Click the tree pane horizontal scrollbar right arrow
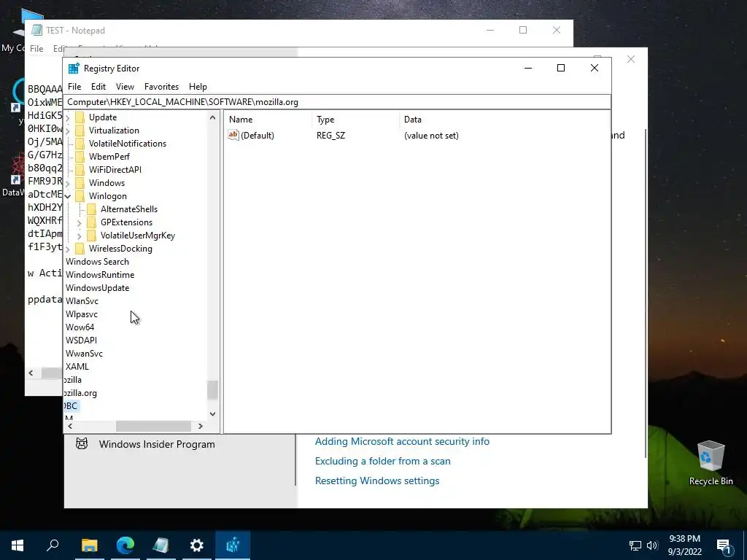This screenshot has height=560, width=747. pyautogui.click(x=201, y=426)
